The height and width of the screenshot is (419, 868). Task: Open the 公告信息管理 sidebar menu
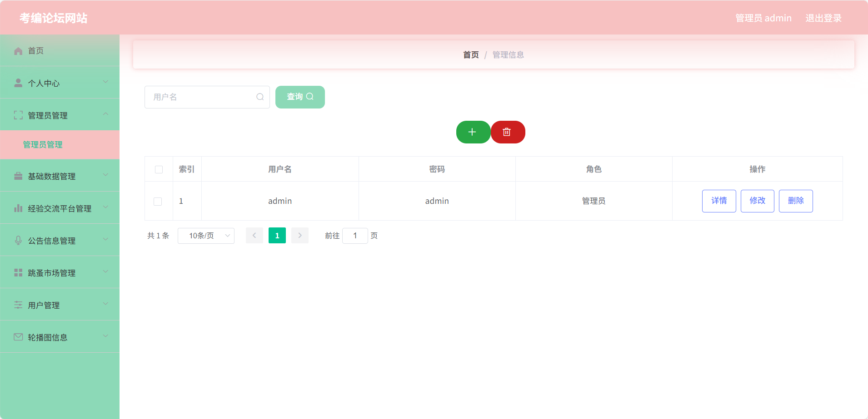coord(60,240)
